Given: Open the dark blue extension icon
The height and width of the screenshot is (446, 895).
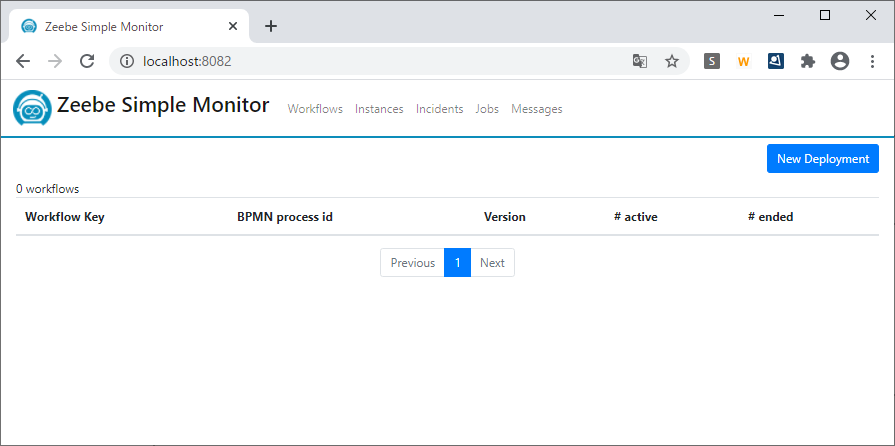Looking at the screenshot, I should click(776, 61).
